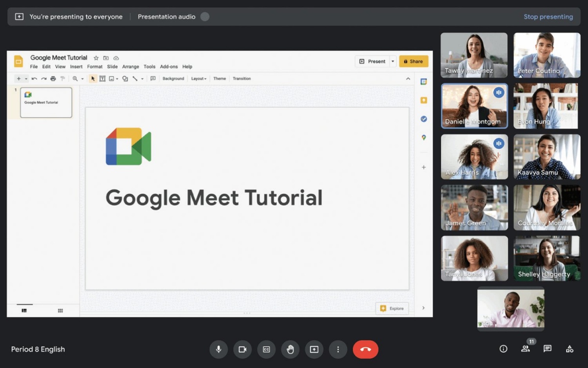The height and width of the screenshot is (368, 588).
Task: Open the Format menu
Action: (95, 67)
